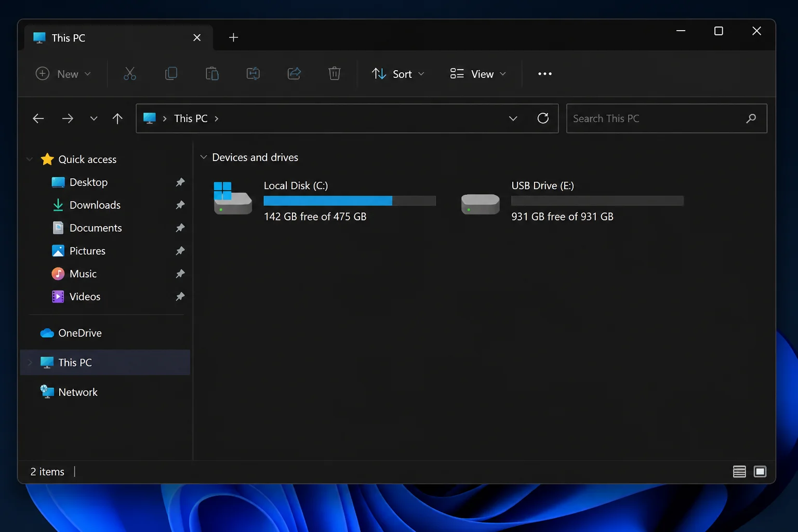Screen dimensions: 798x532
Task: Go back with the left arrow
Action: 38,118
